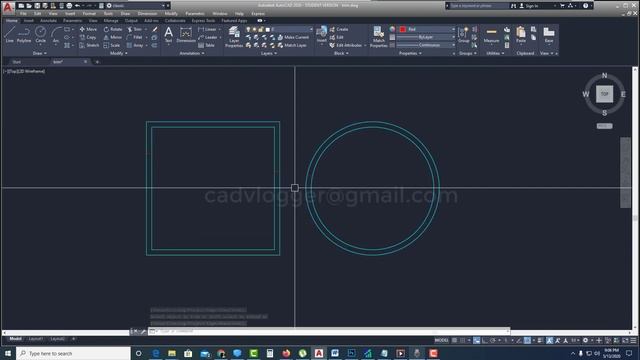The image size is (640, 360).
Task: Click the Copy command in Modify
Action: (87, 37)
